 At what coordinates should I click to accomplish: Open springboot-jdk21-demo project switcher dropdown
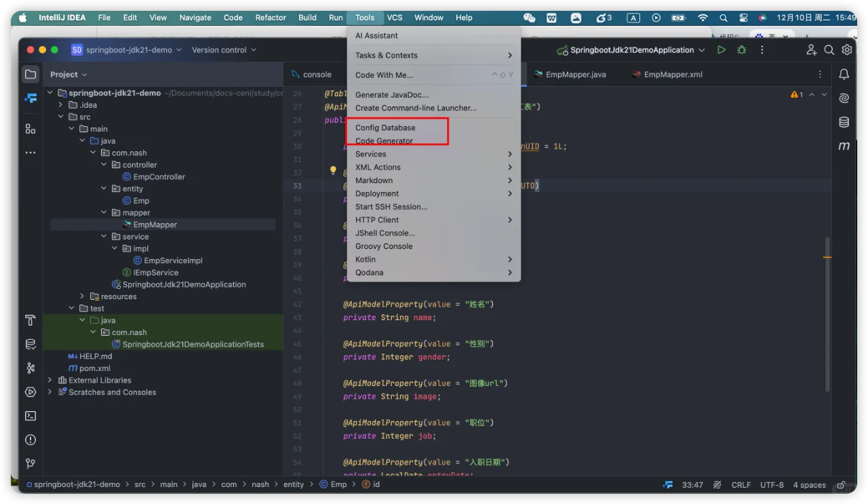click(x=126, y=50)
